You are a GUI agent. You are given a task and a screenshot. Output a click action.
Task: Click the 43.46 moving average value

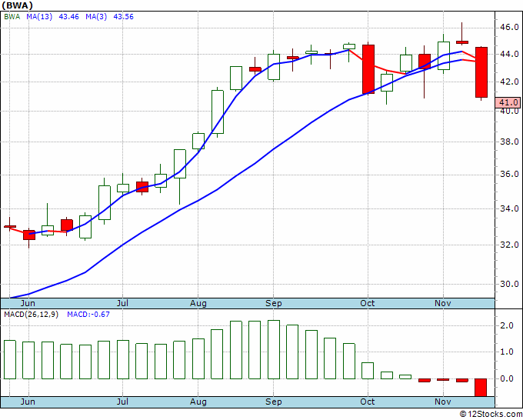tap(68, 16)
